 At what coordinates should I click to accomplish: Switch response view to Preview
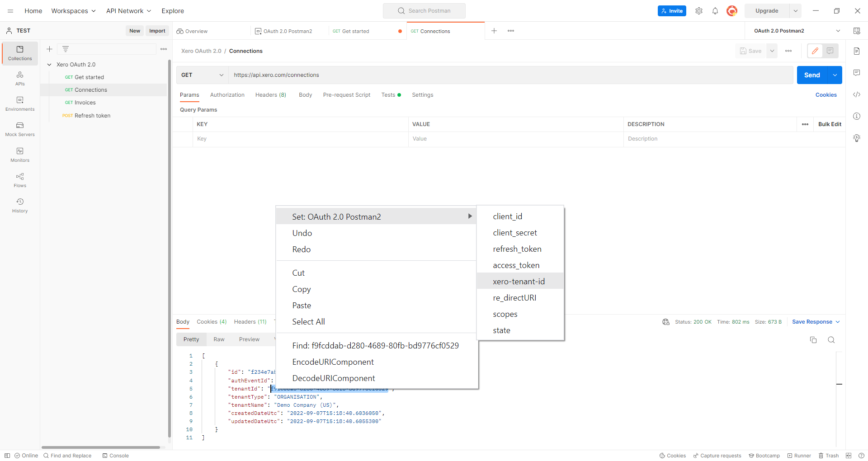(x=249, y=339)
